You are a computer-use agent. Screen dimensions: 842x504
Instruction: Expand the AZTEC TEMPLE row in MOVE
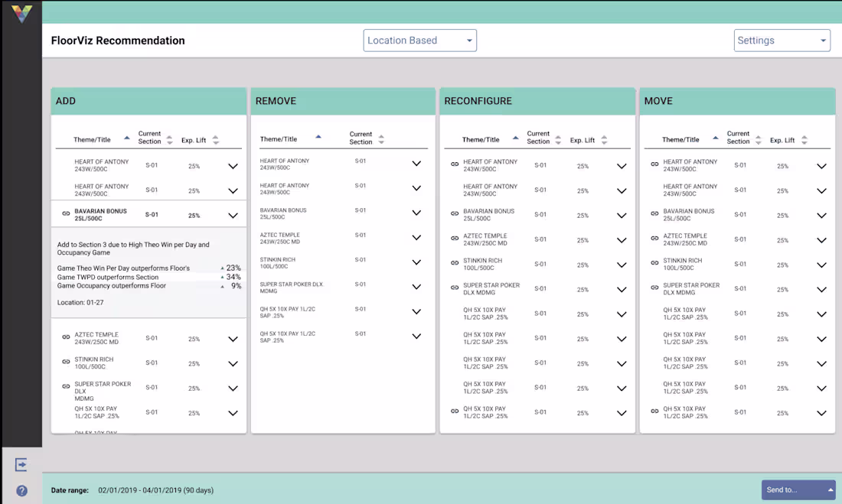821,240
